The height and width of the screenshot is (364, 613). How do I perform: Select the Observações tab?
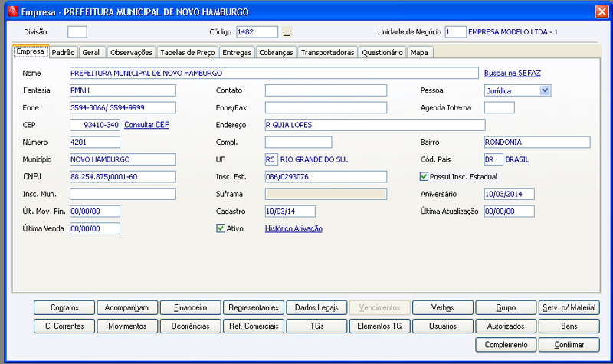click(131, 52)
